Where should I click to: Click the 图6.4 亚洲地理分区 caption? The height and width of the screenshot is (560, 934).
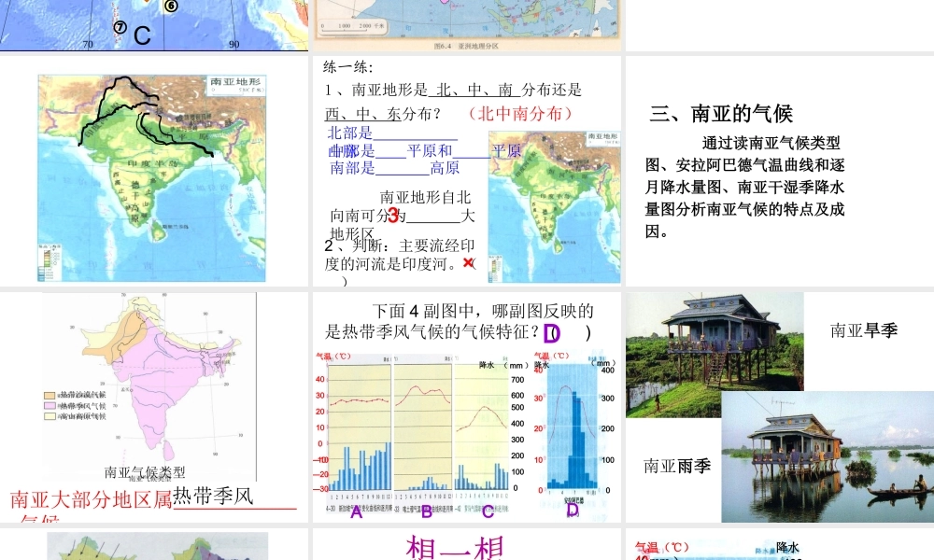(466, 46)
